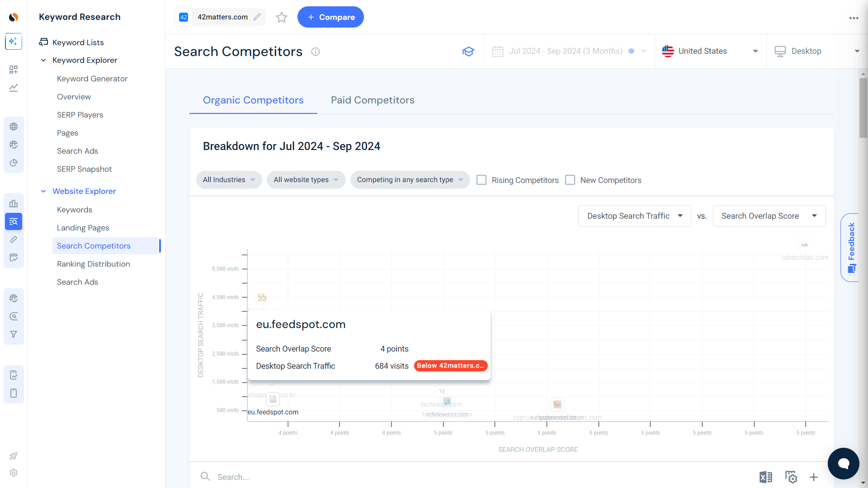The width and height of the screenshot is (868, 488).
Task: Open the dashboard grid sidebar icon
Action: 14,69
